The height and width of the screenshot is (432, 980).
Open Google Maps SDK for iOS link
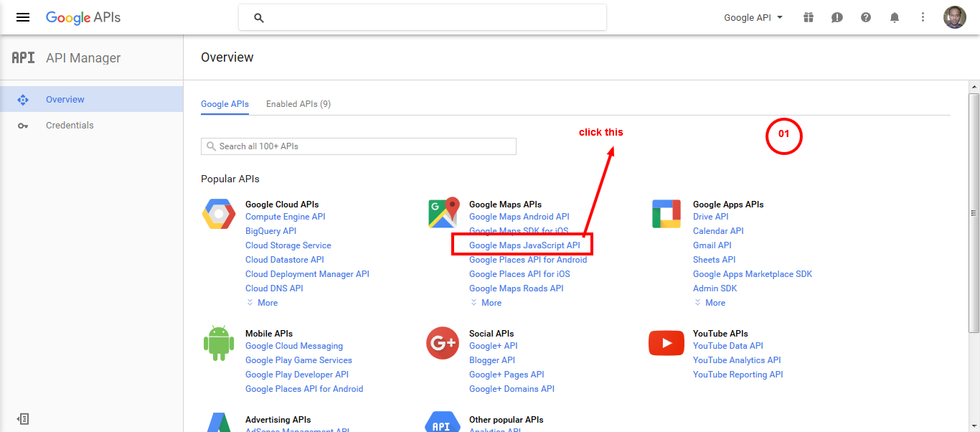[x=519, y=231]
